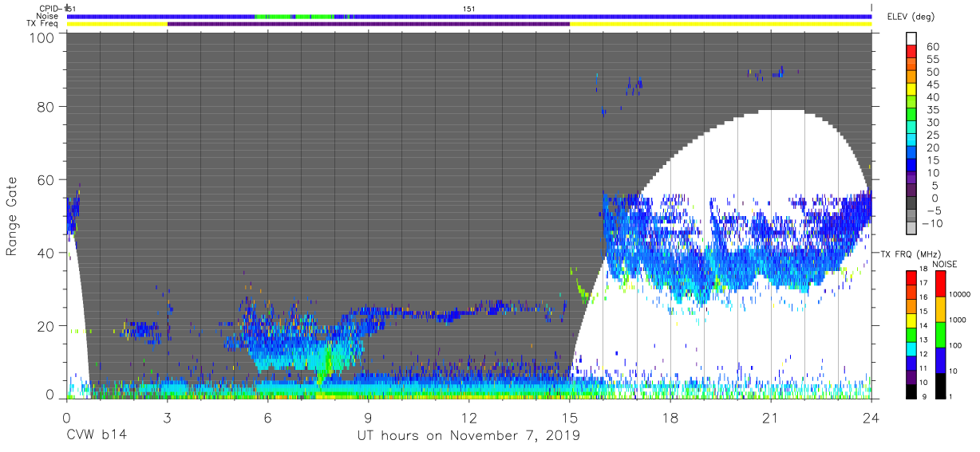Image resolution: width=980 pixels, height=452 pixels.
Task: Click the '25' label on the ELEV colorbar
Action: click(934, 135)
